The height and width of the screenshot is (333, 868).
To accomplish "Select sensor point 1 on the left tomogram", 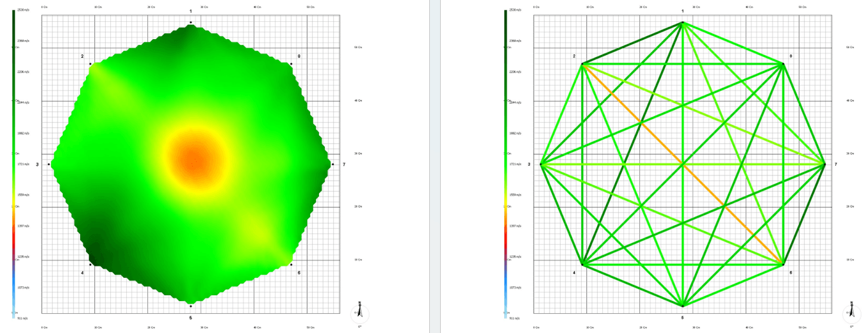I will pos(191,22).
